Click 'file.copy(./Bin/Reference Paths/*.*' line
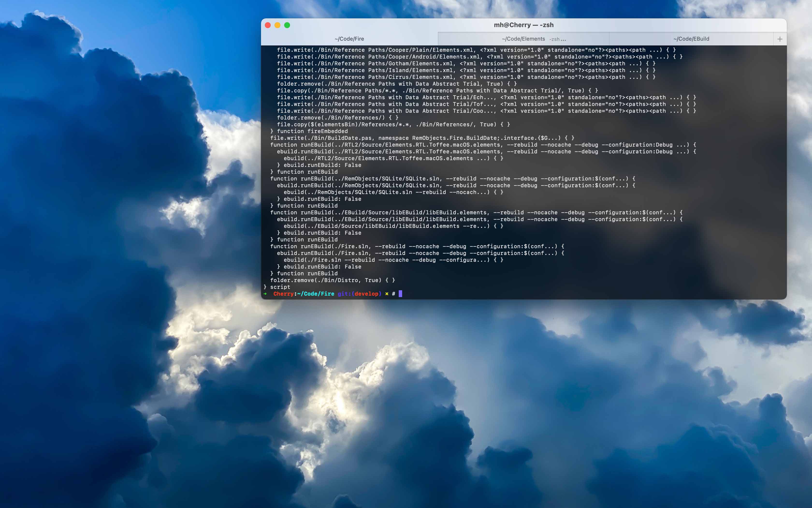The width and height of the screenshot is (812, 508). pyautogui.click(x=437, y=91)
